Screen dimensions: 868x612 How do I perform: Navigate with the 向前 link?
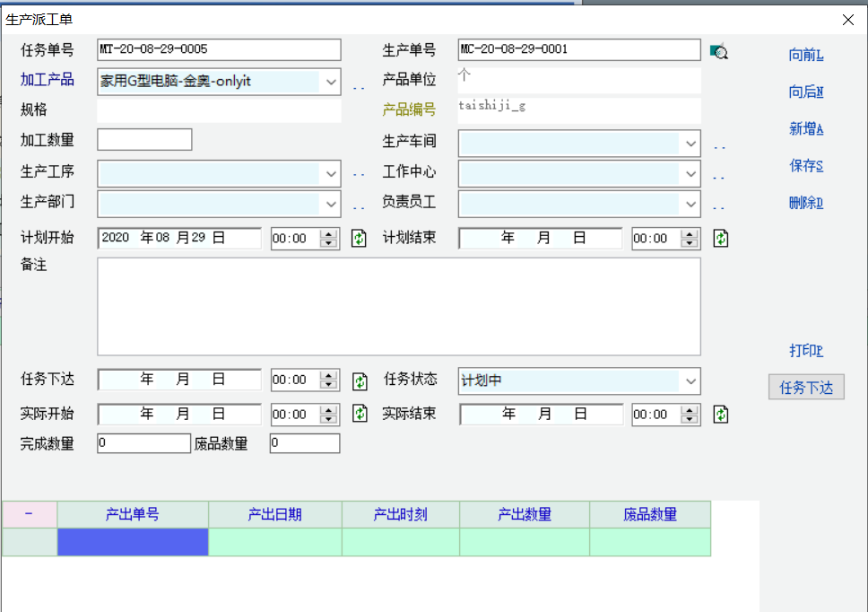(x=805, y=56)
